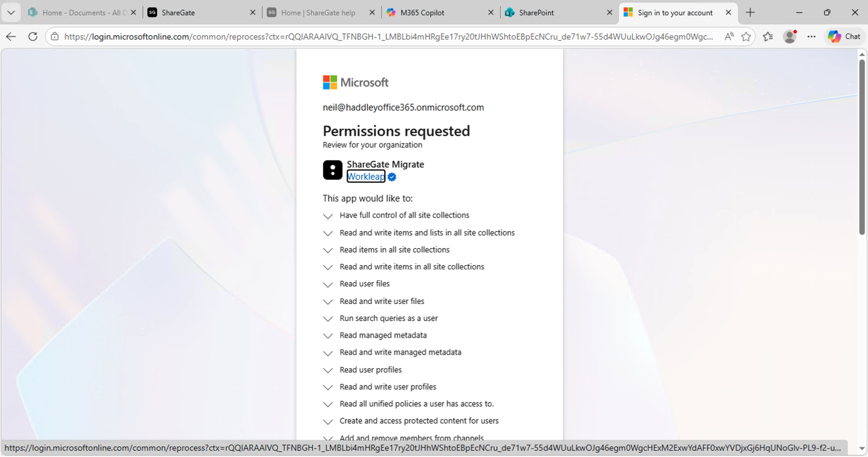Viewport: 868px width, 457px height.
Task: Click the page vertical scrollbar thumb
Action: click(x=862, y=147)
